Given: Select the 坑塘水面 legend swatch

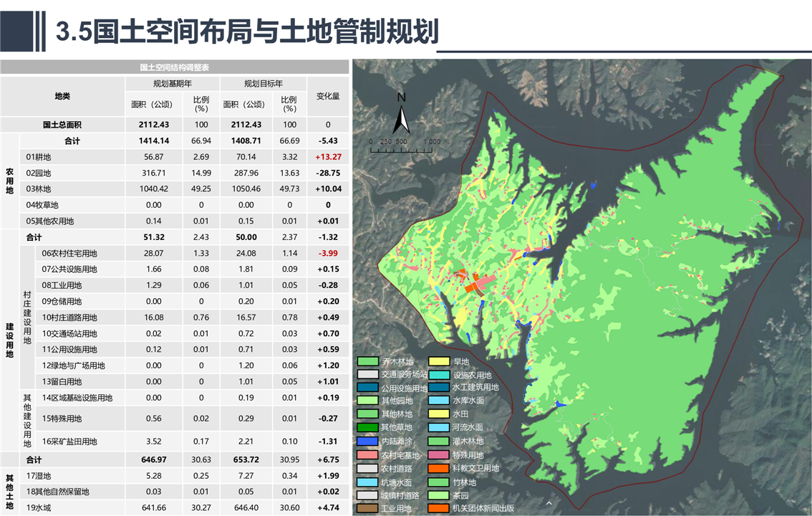Looking at the screenshot, I should (367, 482).
